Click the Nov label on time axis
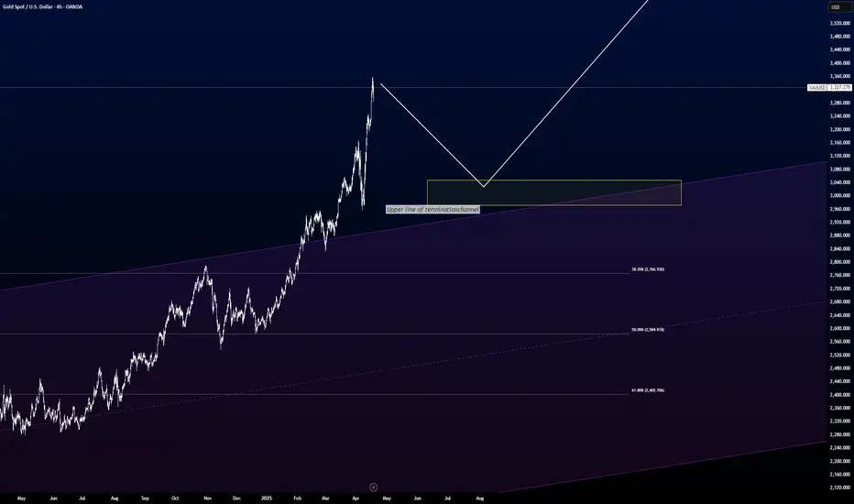The width and height of the screenshot is (854, 504). 207,498
